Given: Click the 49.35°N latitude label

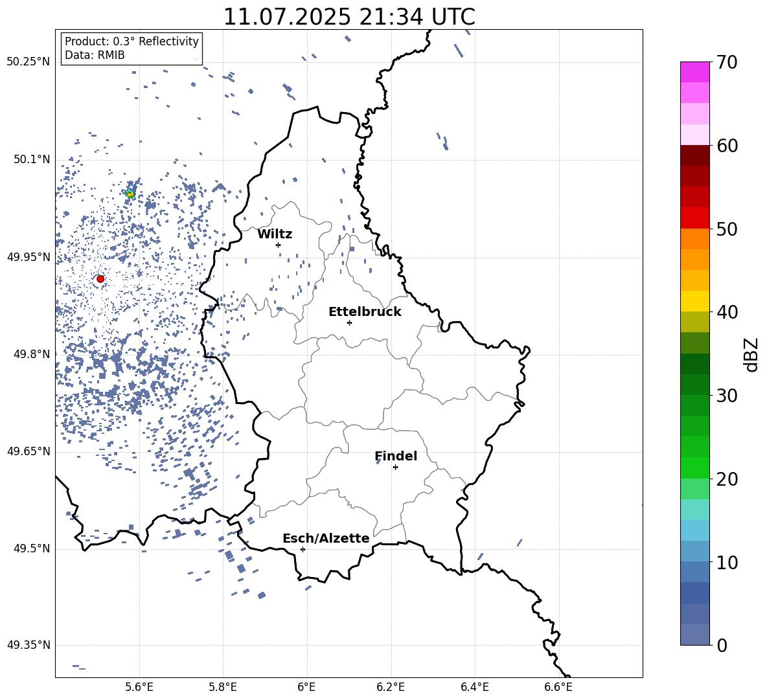Looking at the screenshot, I should point(29,645).
